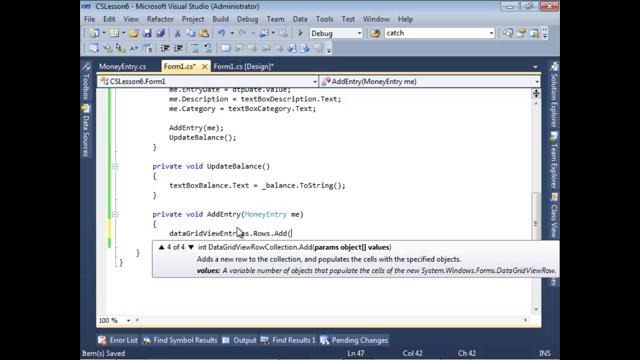Start debugging with green play icon

click(x=300, y=33)
